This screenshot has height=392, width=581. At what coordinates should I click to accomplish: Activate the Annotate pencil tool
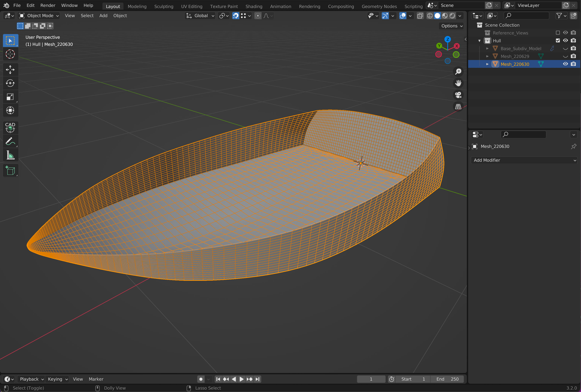point(10,141)
